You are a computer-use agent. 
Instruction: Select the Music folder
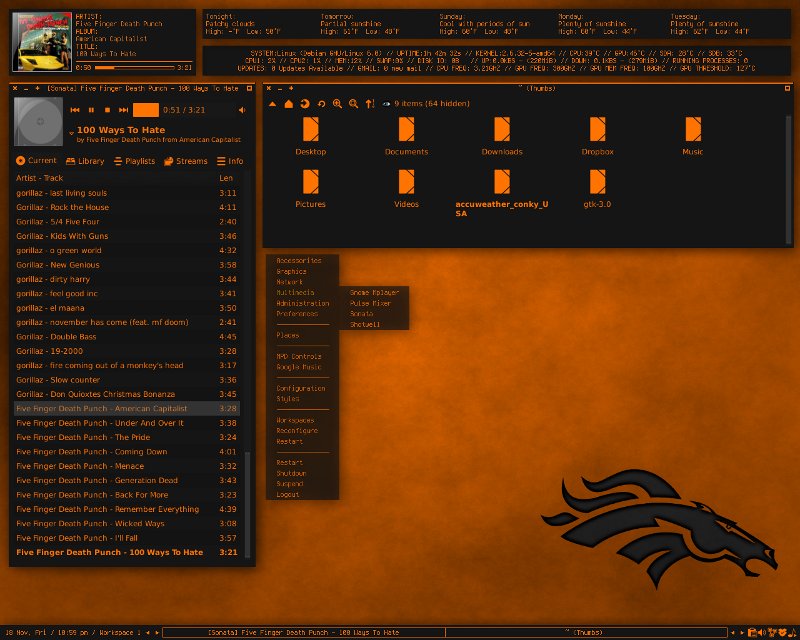[x=693, y=136]
